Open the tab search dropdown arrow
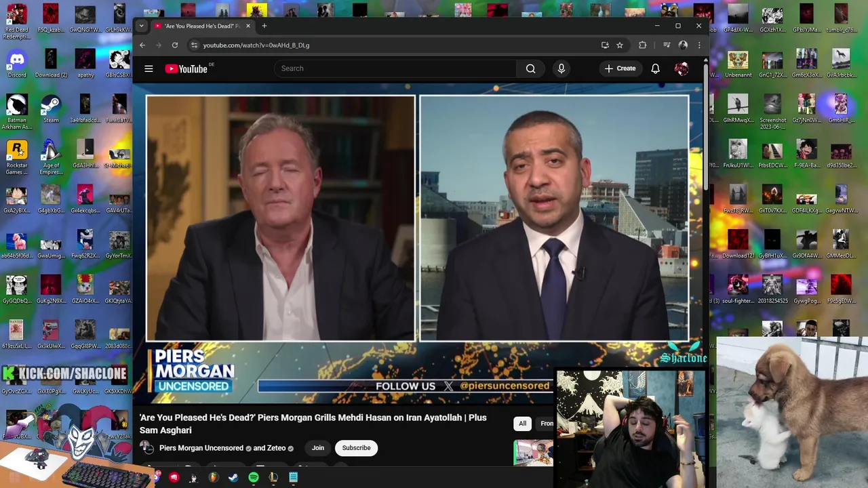 click(141, 26)
